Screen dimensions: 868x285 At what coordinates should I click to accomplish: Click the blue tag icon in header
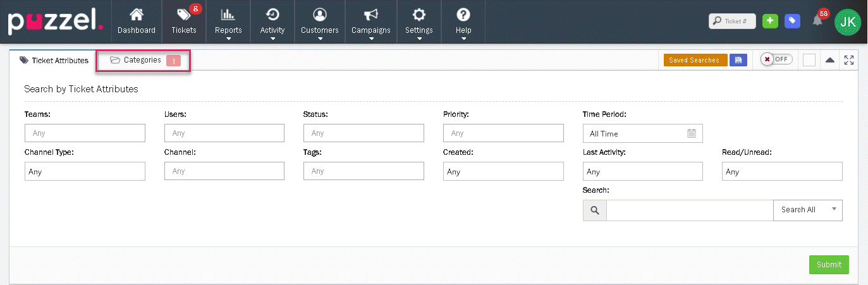point(792,21)
